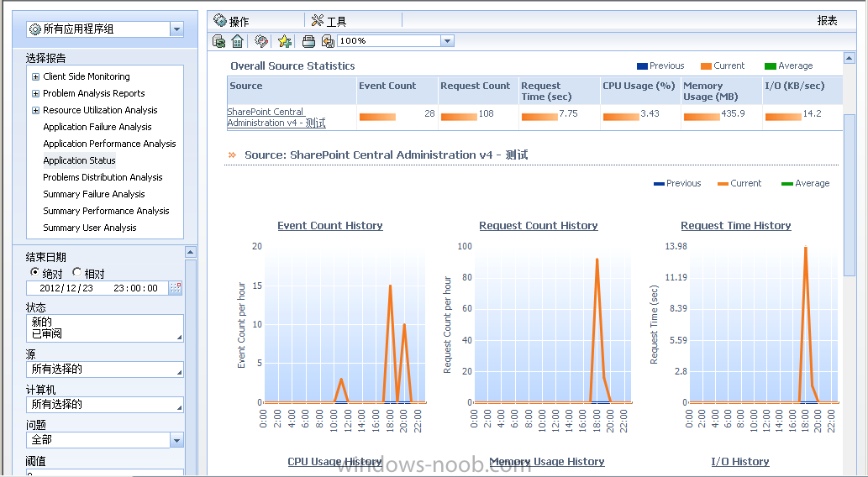Click the memory usage value 435.9
868x477 pixels.
point(733,113)
